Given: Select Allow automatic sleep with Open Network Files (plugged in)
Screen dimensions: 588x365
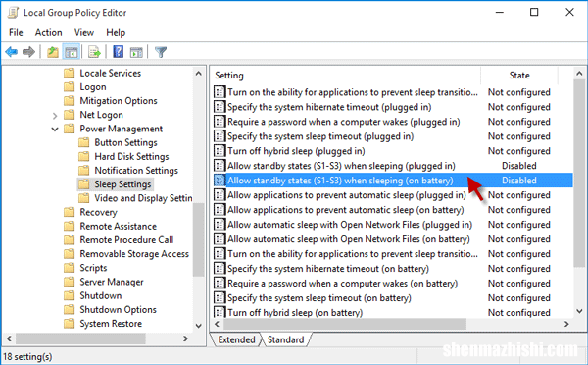Looking at the screenshot, I should coord(350,225).
